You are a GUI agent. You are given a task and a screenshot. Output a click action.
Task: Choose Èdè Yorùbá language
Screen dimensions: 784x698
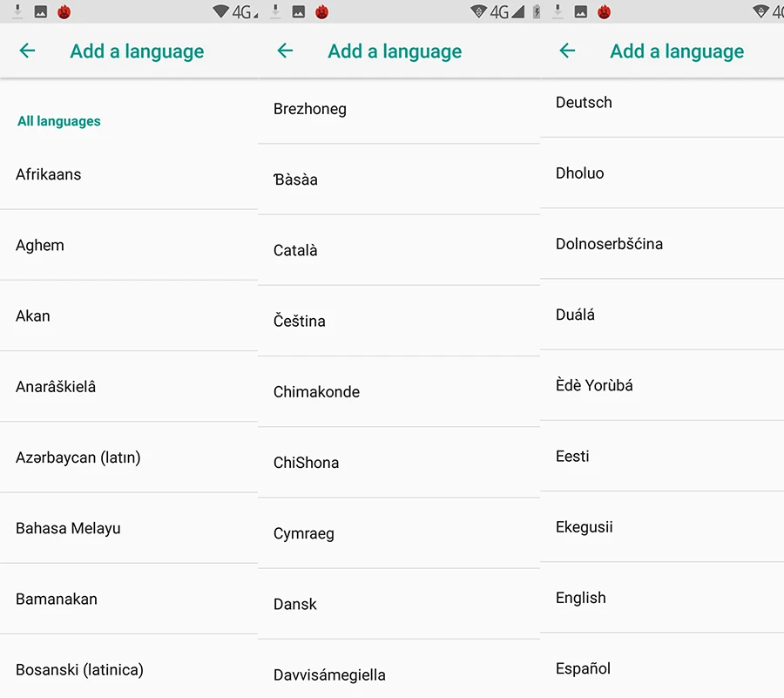coord(662,385)
